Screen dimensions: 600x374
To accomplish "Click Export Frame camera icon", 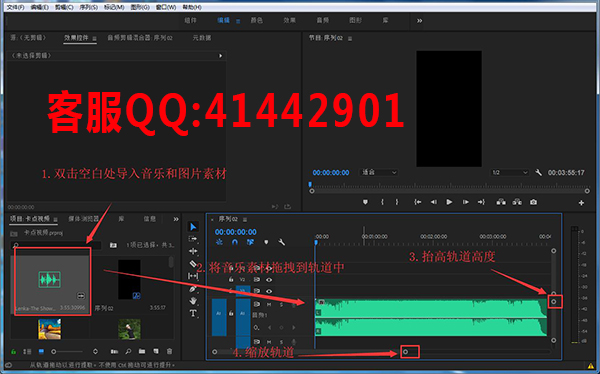I will point(533,202).
